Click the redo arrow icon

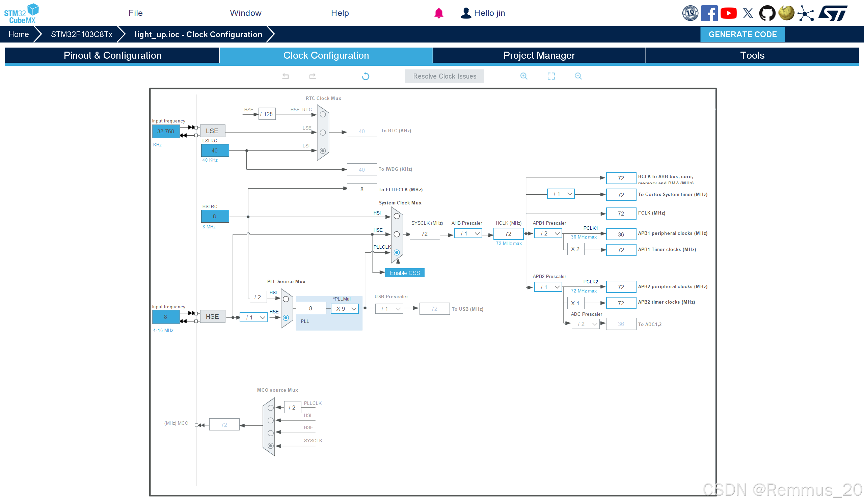coord(312,76)
